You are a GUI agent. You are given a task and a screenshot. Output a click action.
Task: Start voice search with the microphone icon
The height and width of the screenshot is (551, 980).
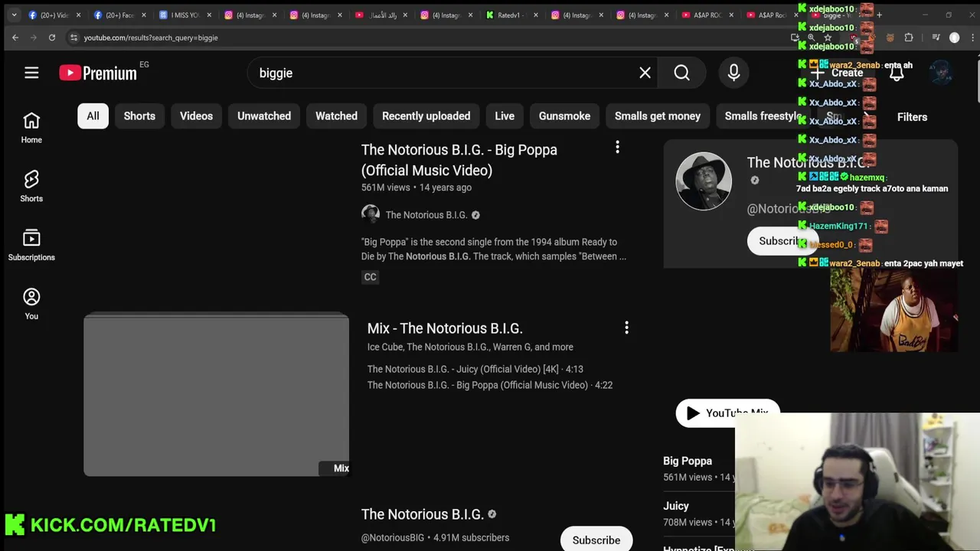coord(733,73)
